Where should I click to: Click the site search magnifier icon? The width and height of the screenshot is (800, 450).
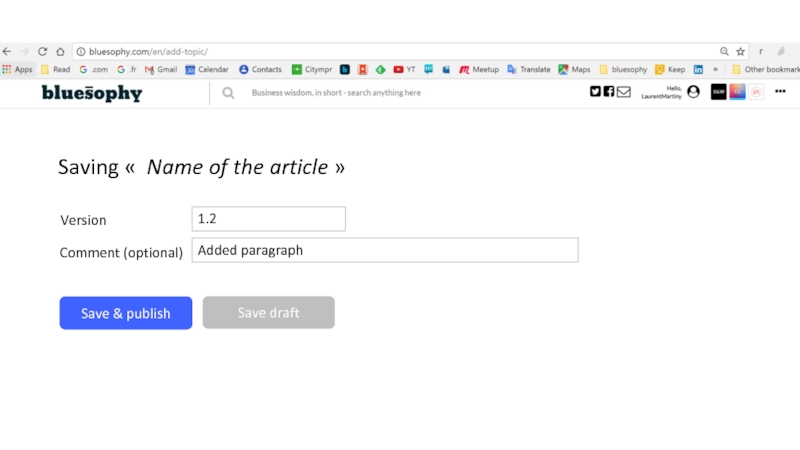pyautogui.click(x=228, y=93)
